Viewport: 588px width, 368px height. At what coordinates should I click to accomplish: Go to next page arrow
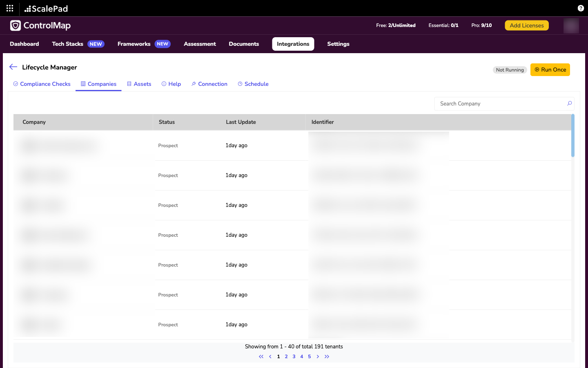point(318,357)
